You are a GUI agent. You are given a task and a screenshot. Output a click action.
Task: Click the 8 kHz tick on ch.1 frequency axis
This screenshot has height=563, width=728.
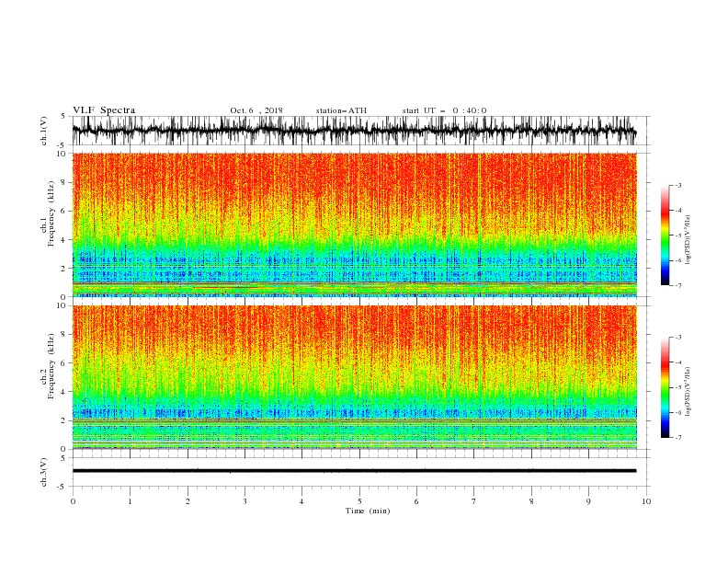[64, 182]
